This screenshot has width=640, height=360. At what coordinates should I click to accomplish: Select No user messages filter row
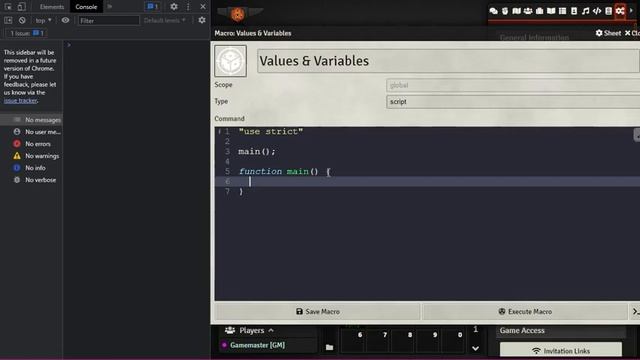[x=31, y=132]
